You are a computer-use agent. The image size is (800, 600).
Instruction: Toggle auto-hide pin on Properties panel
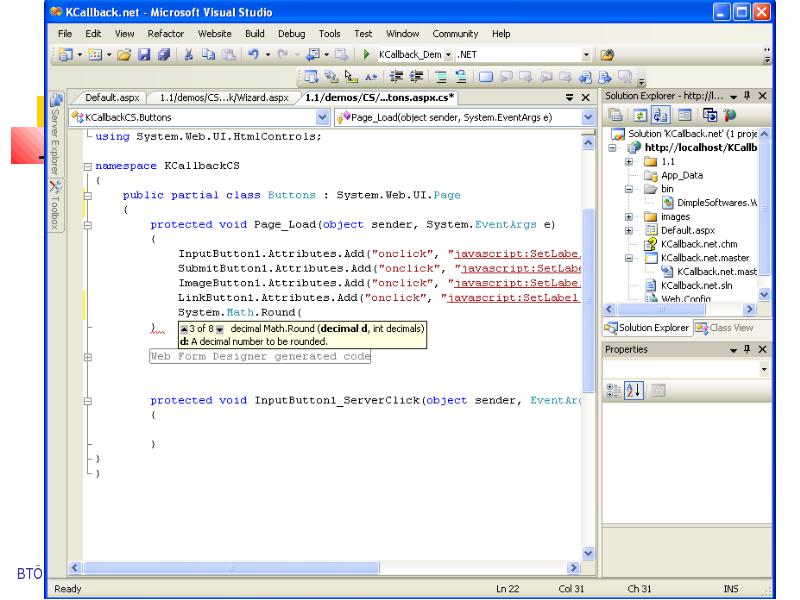[747, 349]
